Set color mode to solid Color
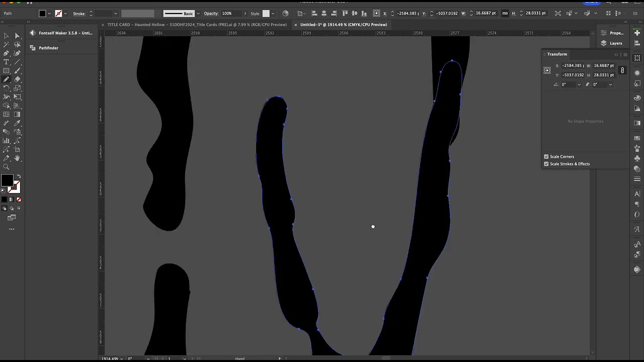The height and width of the screenshot is (362, 644). click(5, 200)
